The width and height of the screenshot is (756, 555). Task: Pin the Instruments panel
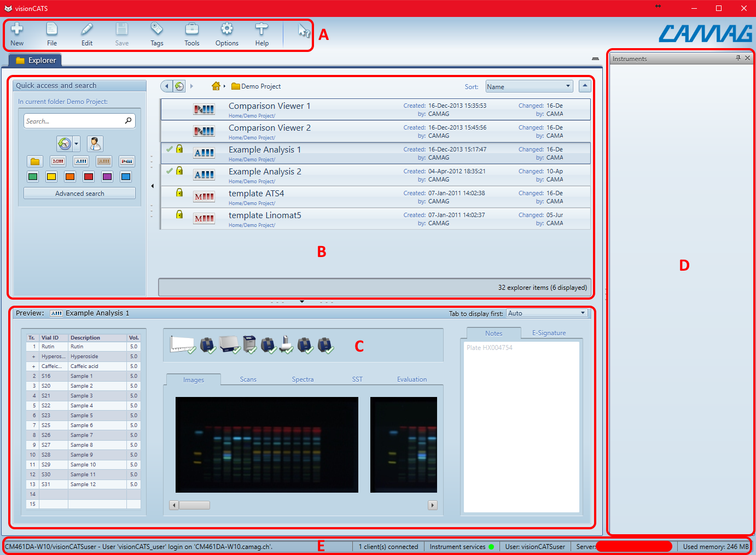[x=738, y=58]
